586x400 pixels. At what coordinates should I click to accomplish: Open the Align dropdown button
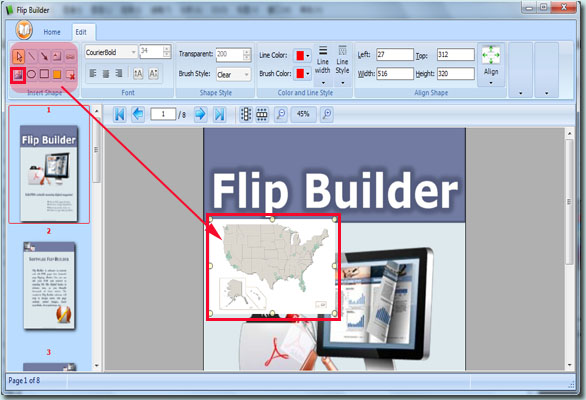[491, 65]
